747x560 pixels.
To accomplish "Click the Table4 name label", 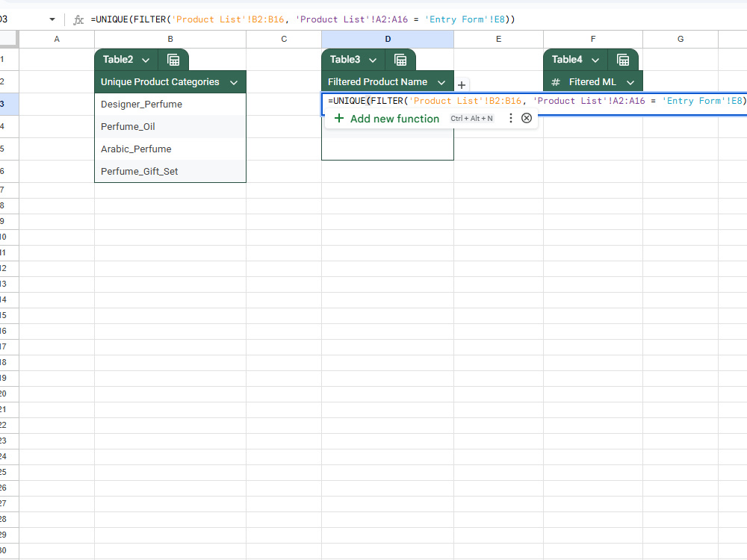I will tap(567, 60).
